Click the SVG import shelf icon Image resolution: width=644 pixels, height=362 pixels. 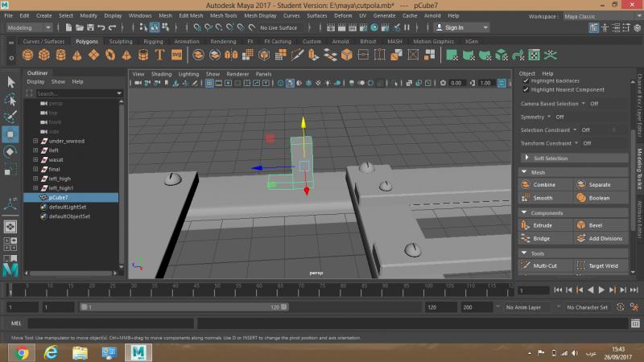coord(176,55)
